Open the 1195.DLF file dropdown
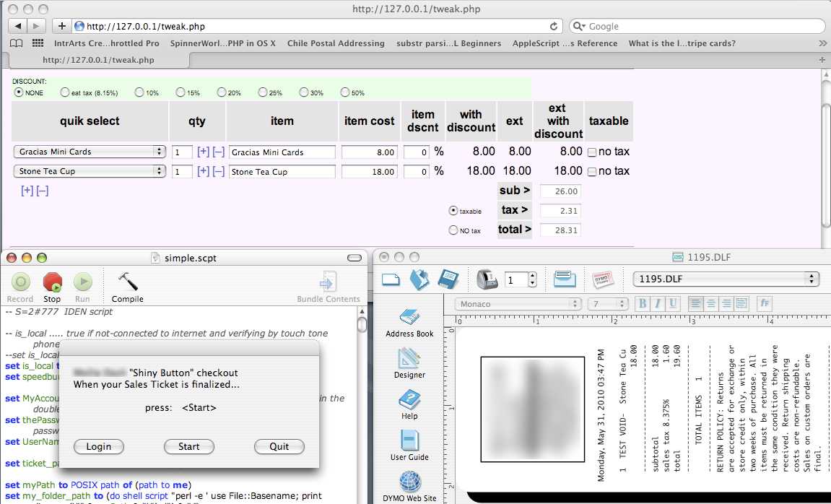This screenshot has height=504, width=831. (726, 279)
